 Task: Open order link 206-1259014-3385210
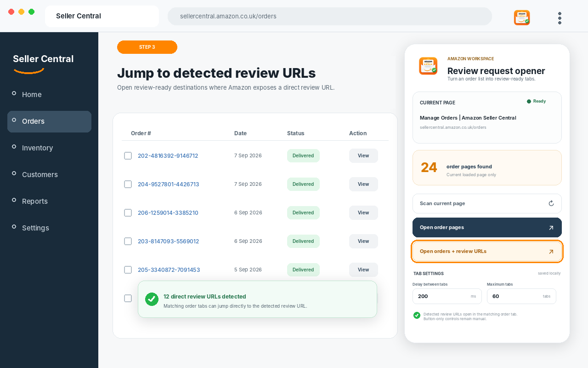coord(168,213)
